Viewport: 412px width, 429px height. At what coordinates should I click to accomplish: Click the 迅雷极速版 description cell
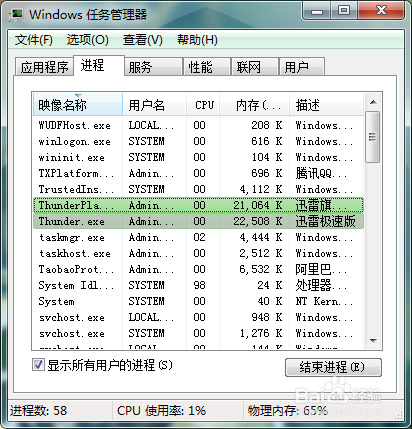pyautogui.click(x=325, y=221)
